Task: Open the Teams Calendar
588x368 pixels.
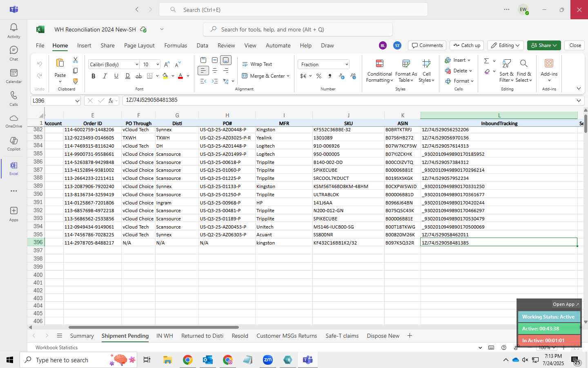Action: point(13,76)
